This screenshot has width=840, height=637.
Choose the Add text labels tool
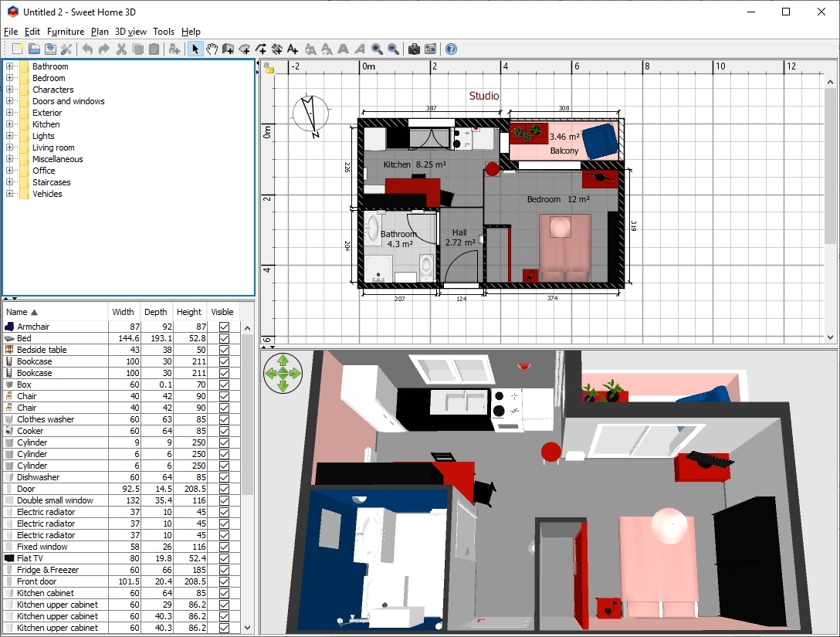pos(293,49)
